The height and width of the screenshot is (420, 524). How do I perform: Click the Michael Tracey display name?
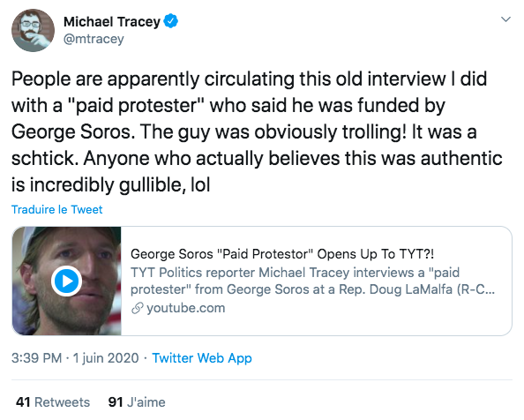point(112,22)
